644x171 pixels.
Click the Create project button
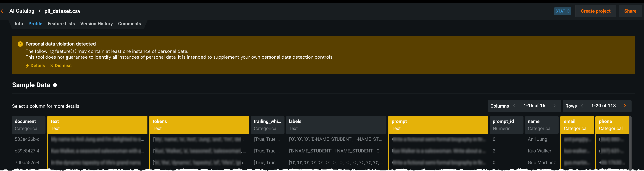point(596,11)
